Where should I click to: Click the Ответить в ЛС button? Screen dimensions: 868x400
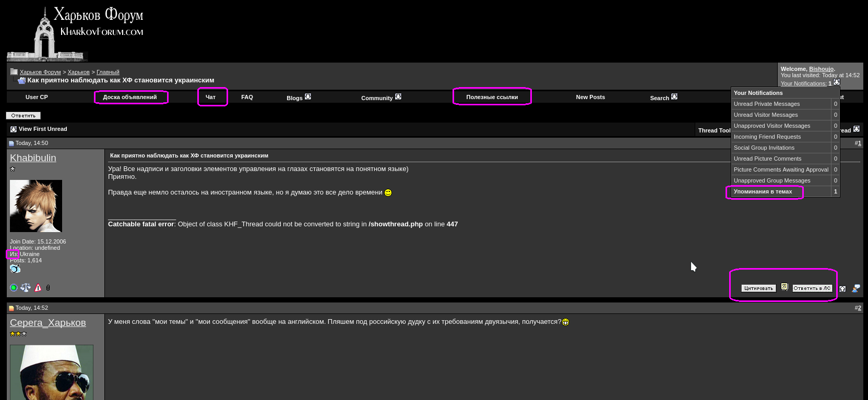812,288
